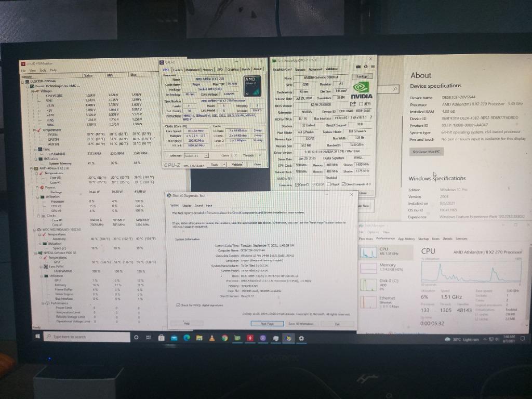Image resolution: width=532 pixels, height=399 pixels.
Task: Select CPU thumbnail graph in Task Manager sidebar
Action: pos(368,252)
